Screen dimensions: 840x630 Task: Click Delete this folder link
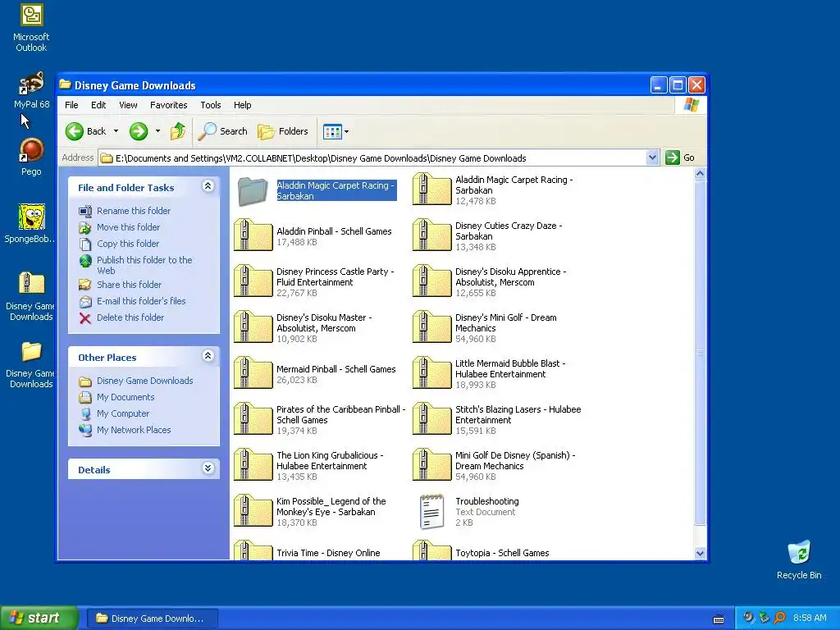click(130, 317)
